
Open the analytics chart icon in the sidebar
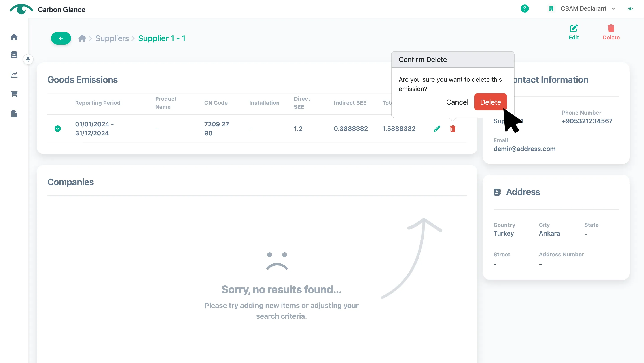tap(14, 74)
